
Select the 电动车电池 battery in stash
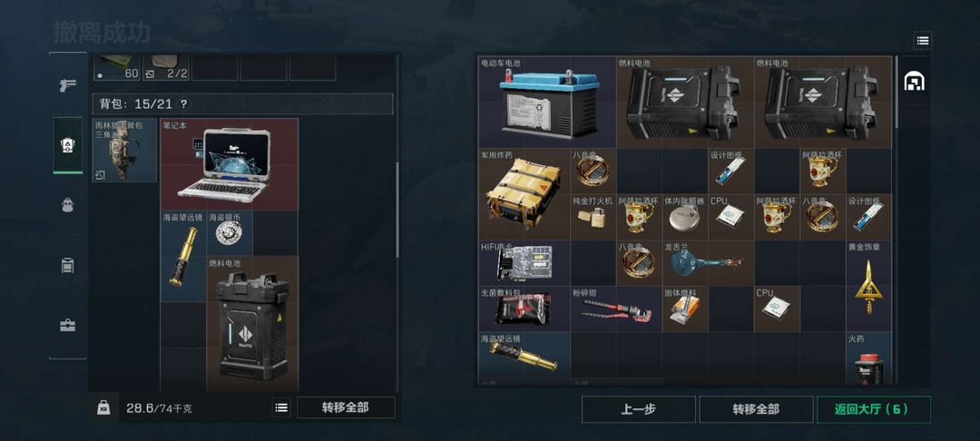[547, 103]
